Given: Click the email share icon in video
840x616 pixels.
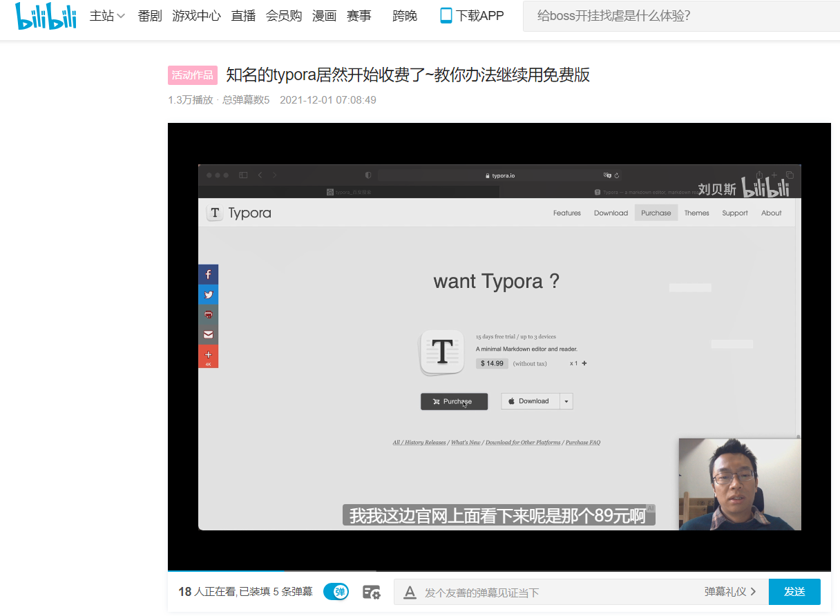Looking at the screenshot, I should [208, 334].
